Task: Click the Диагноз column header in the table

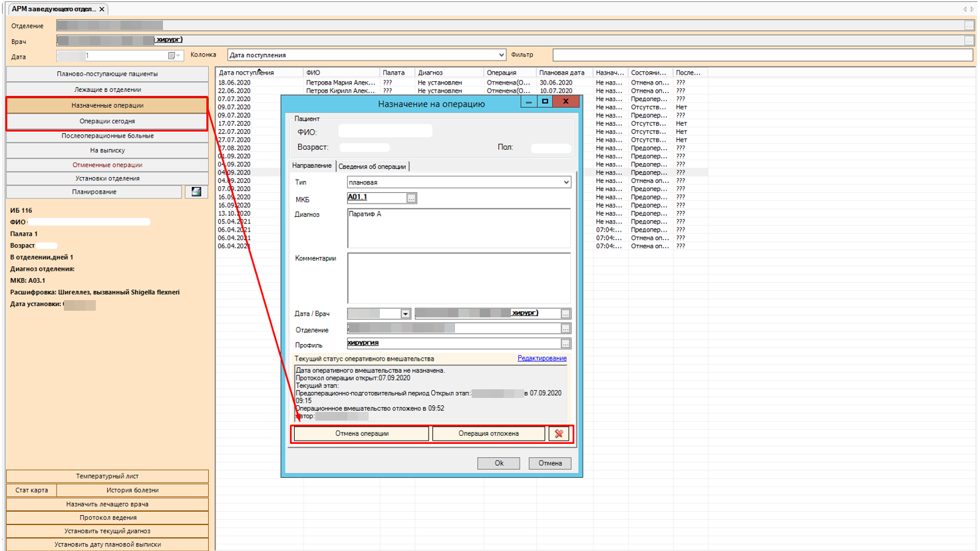Action: pos(449,73)
